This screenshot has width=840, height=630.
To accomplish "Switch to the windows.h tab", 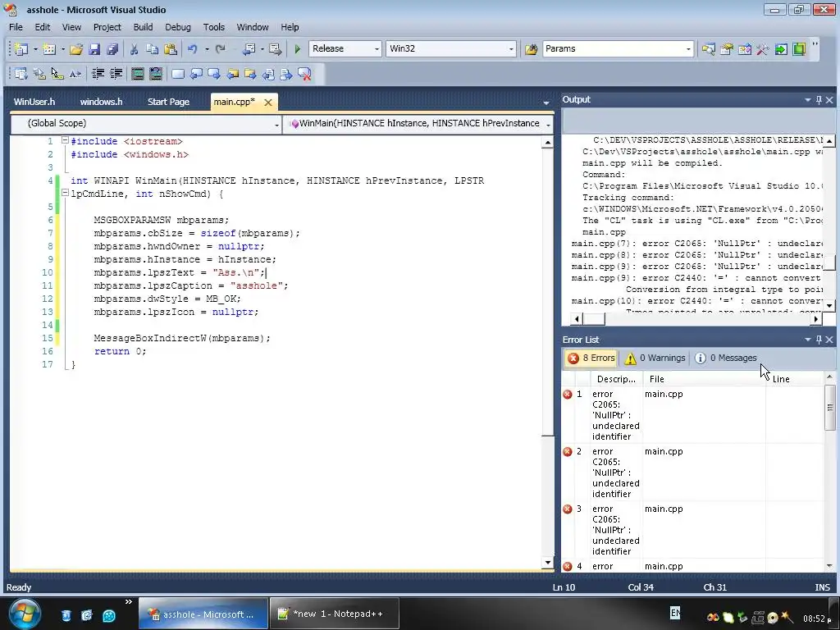I will point(101,102).
